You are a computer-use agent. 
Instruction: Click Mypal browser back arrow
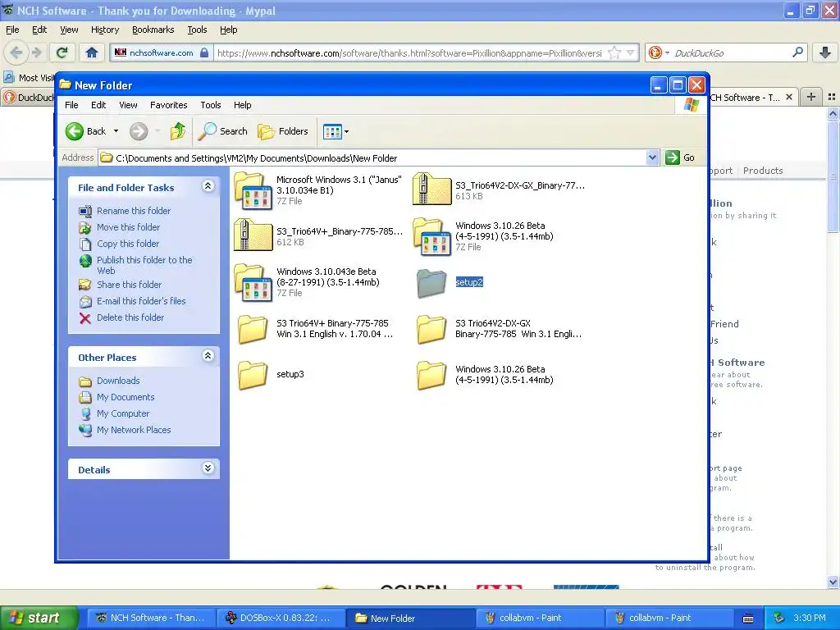coord(16,52)
